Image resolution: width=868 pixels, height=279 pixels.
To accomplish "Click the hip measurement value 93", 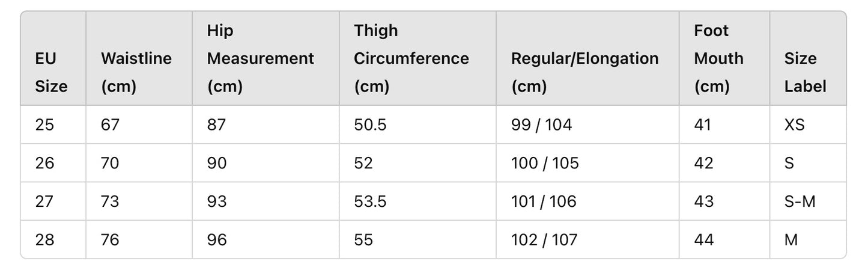I will 266,201.
